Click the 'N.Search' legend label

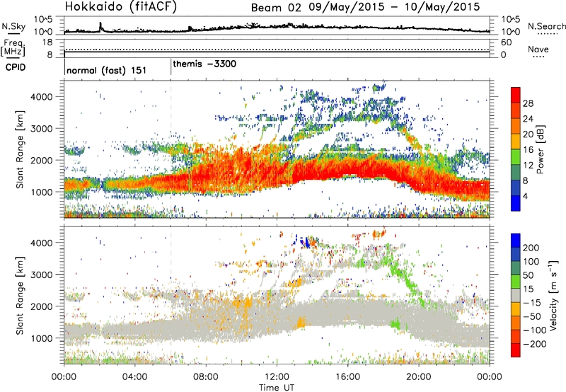pyautogui.click(x=546, y=26)
